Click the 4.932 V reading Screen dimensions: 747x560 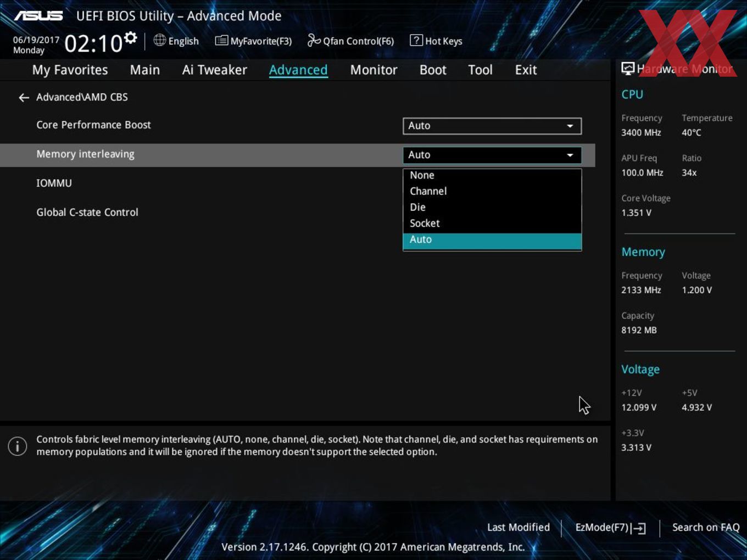click(696, 408)
